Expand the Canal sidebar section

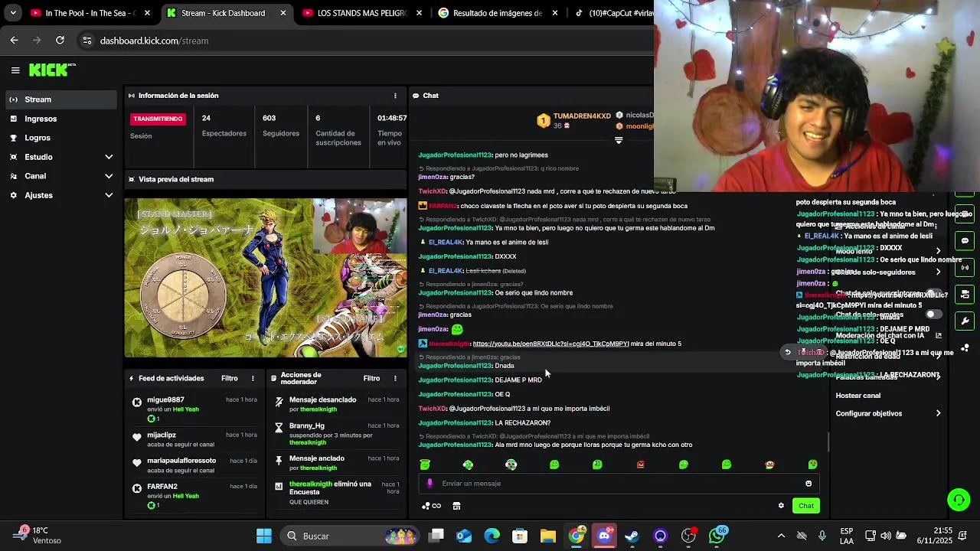(62, 176)
